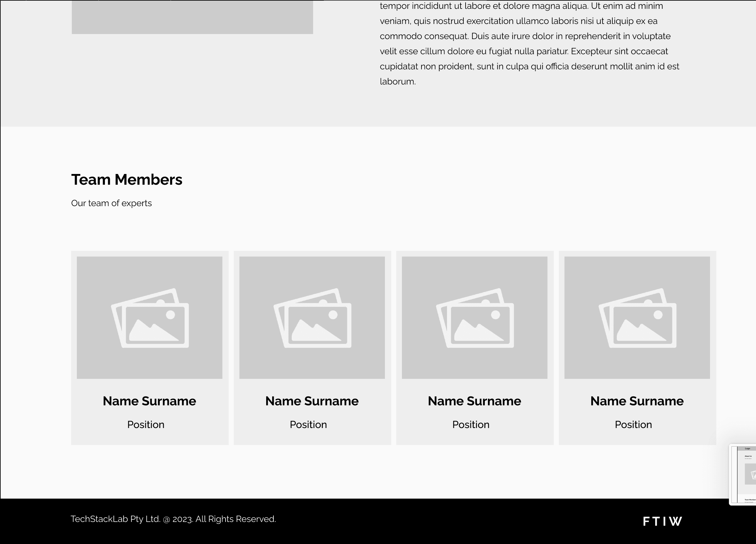Click the second team member's photo placeholder icon

click(x=312, y=318)
